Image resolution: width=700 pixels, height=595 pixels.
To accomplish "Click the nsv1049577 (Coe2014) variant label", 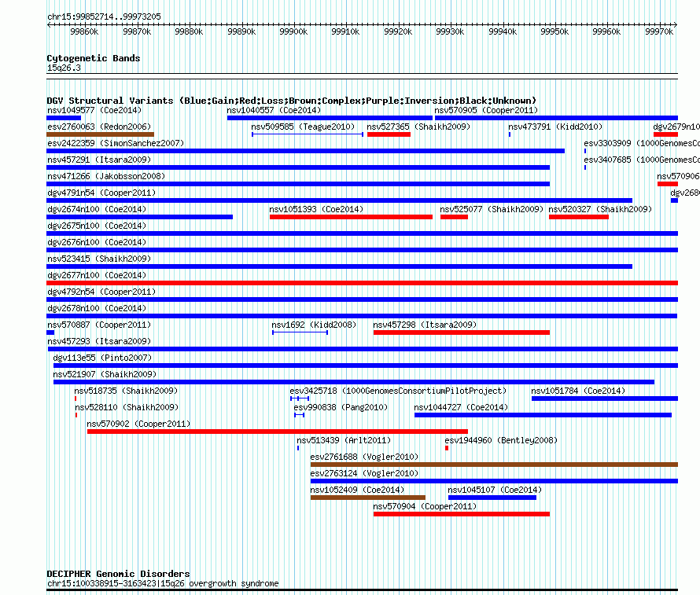I will point(94,110).
